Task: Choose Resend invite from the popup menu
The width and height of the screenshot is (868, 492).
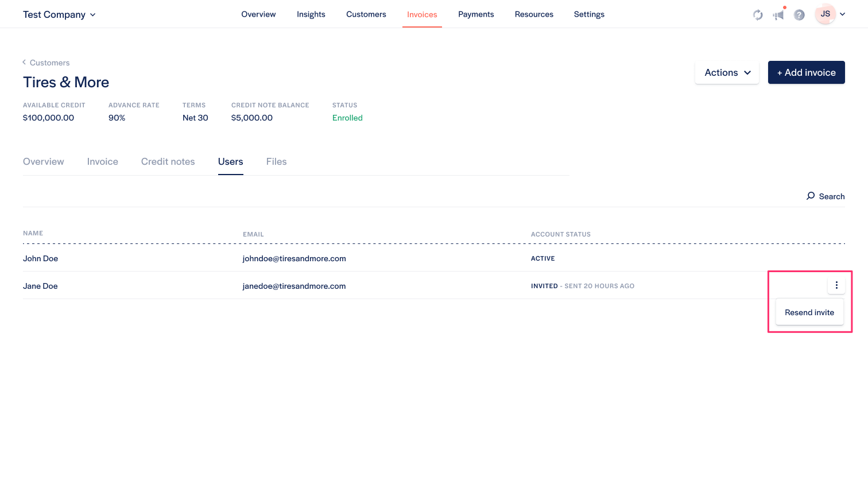Action: (x=809, y=312)
